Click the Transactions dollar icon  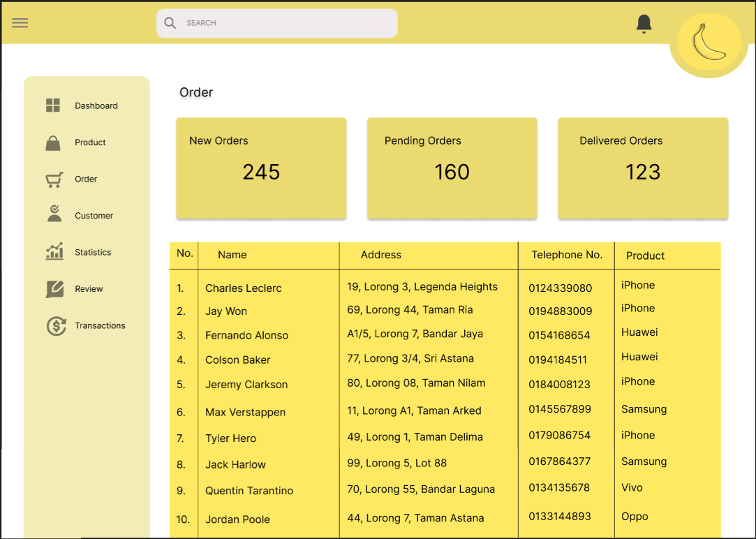point(56,326)
